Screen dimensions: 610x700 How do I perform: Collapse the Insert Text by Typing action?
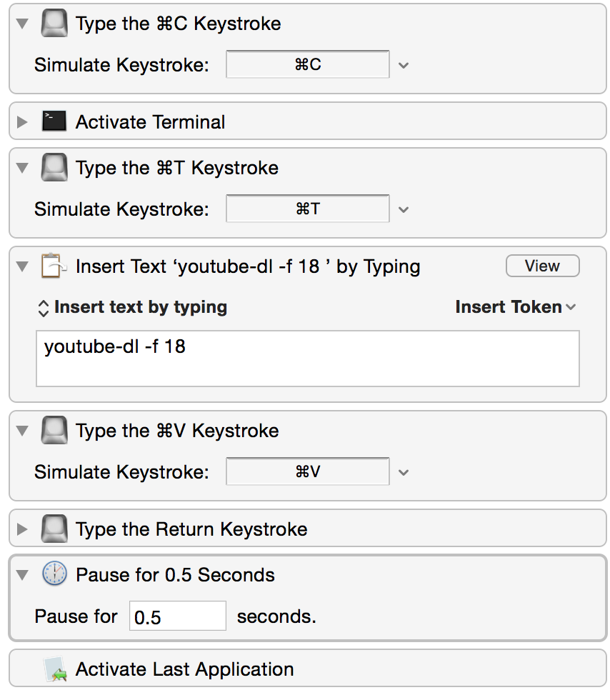point(22,266)
